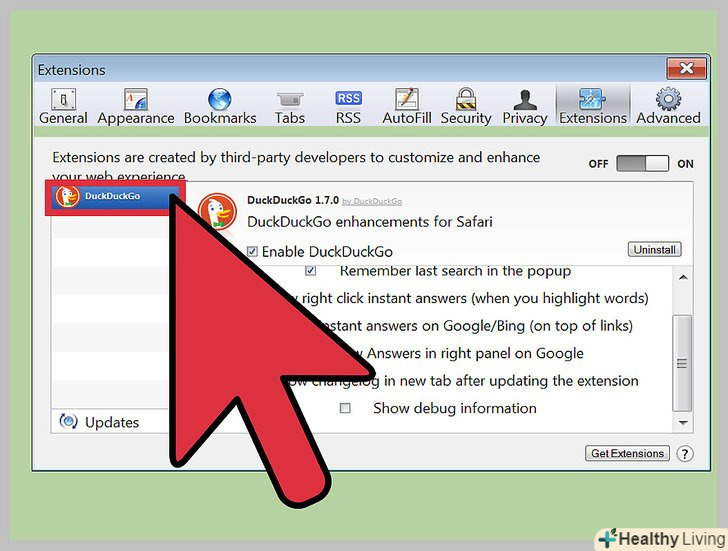Open the help question mark button
728x551 pixels.
684,454
